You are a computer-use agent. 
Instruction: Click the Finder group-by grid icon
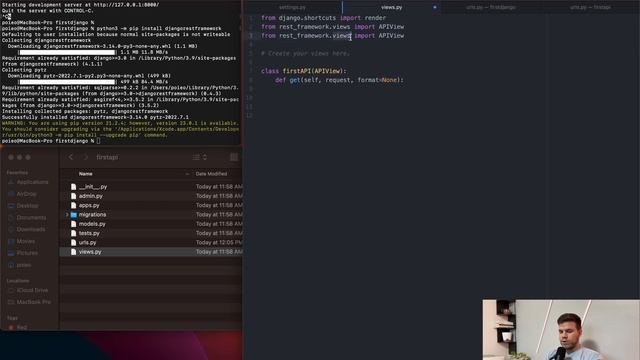233,157
